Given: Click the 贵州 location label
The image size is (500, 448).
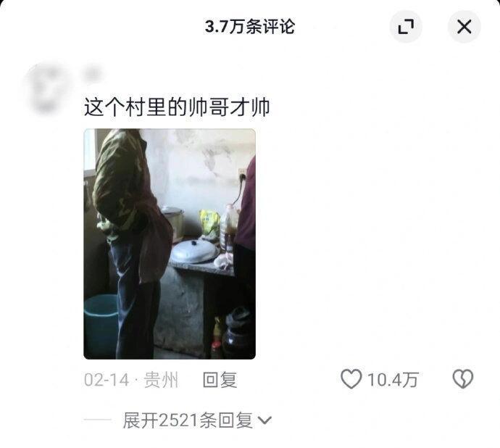Looking at the screenshot, I should click(x=161, y=380).
